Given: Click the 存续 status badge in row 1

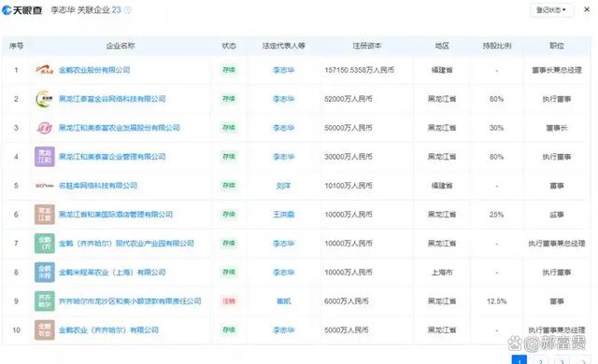Looking at the screenshot, I should pyautogui.click(x=229, y=70).
